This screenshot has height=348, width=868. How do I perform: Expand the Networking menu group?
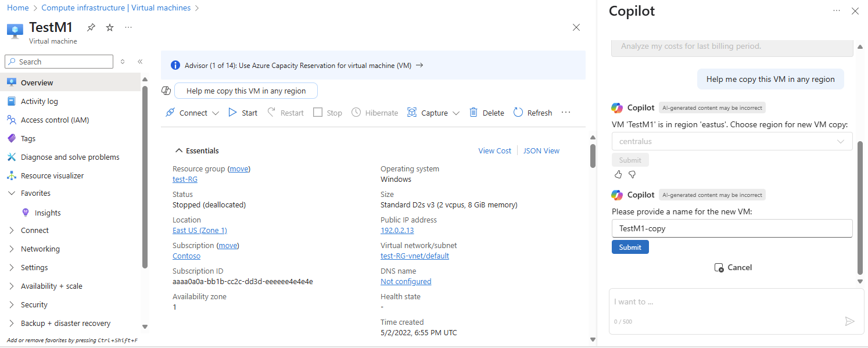pos(12,249)
